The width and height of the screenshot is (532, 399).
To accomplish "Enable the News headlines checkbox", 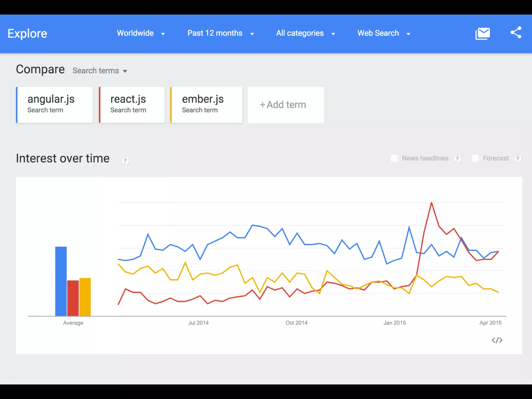I will (394, 158).
